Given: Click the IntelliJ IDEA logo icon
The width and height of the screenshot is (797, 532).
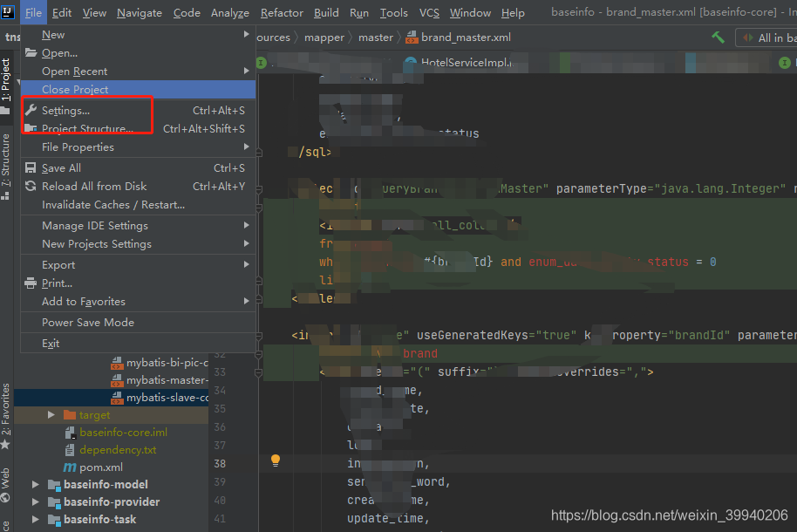Looking at the screenshot, I should click(x=8, y=11).
